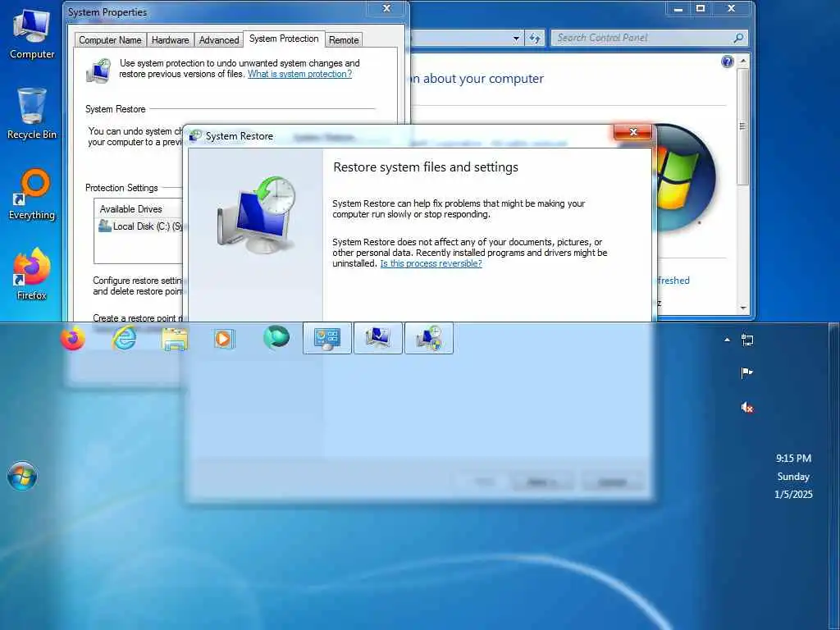
Task: Select the Recycle Bin desktop icon
Action: click(x=32, y=113)
